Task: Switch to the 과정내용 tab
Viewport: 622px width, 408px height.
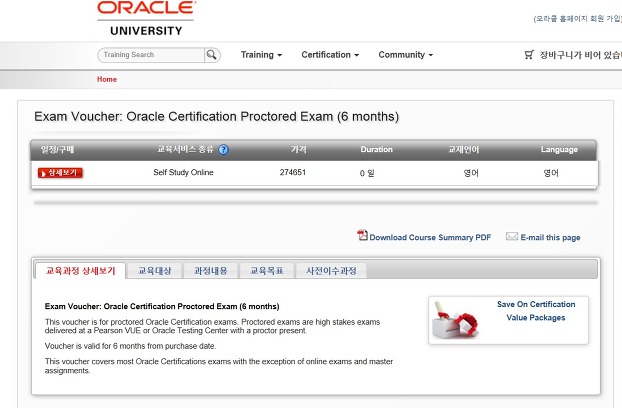Action: click(211, 271)
